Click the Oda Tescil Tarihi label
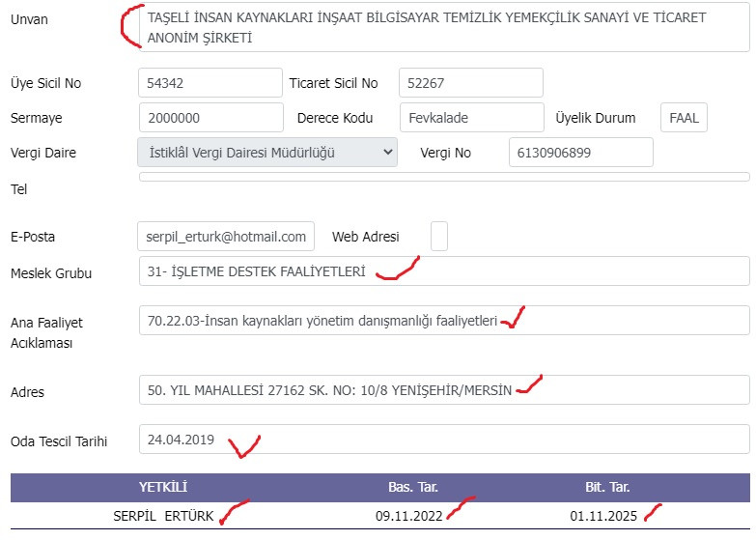The width and height of the screenshot is (756, 540). pyautogui.click(x=59, y=441)
